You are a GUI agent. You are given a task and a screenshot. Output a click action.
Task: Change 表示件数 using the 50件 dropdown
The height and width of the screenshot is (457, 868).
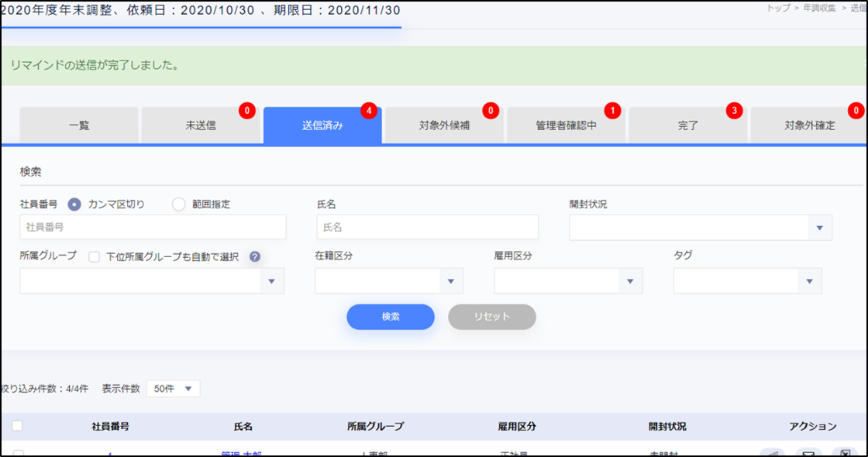173,389
